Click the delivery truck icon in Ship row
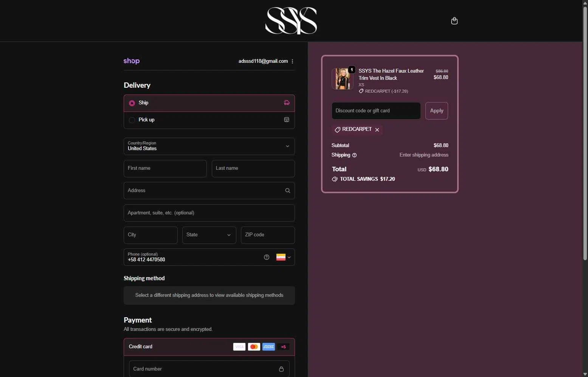This screenshot has height=377, width=588. pyautogui.click(x=287, y=103)
